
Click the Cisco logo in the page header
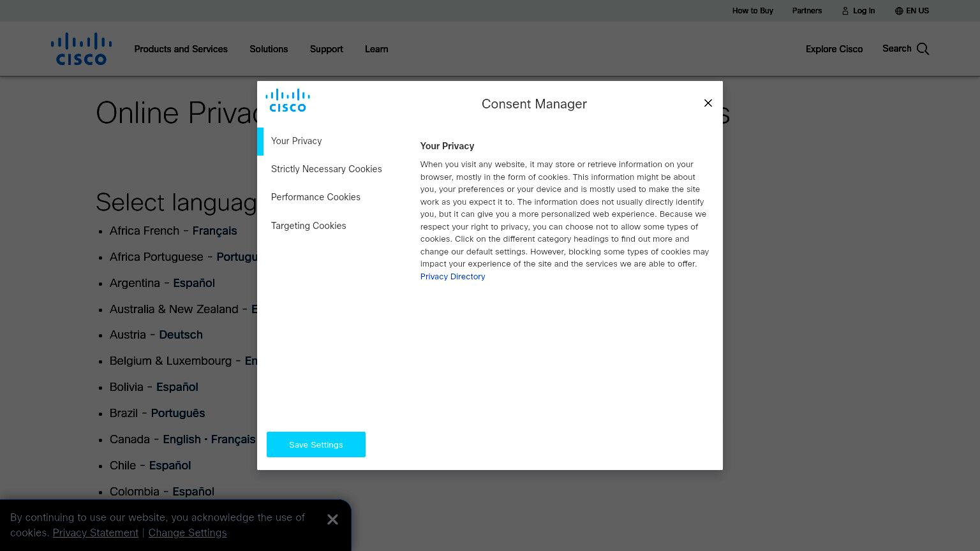point(82,49)
